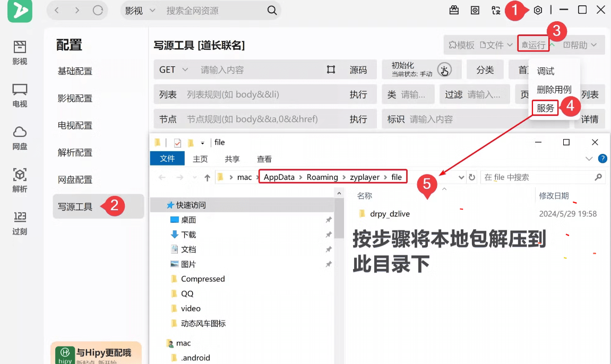Click the scan-frame icon in the title bar
Viewport: 611px width, 364px height.
coord(496,10)
